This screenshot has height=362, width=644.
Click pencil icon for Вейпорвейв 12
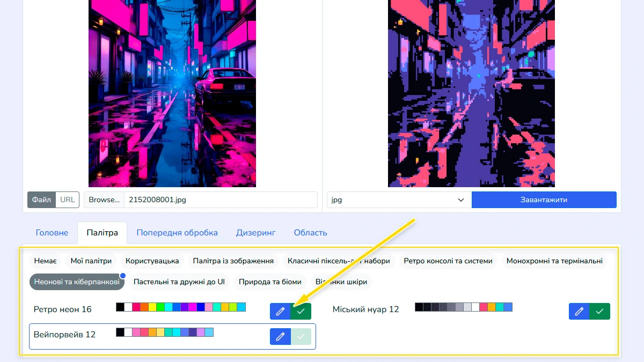tap(280, 337)
